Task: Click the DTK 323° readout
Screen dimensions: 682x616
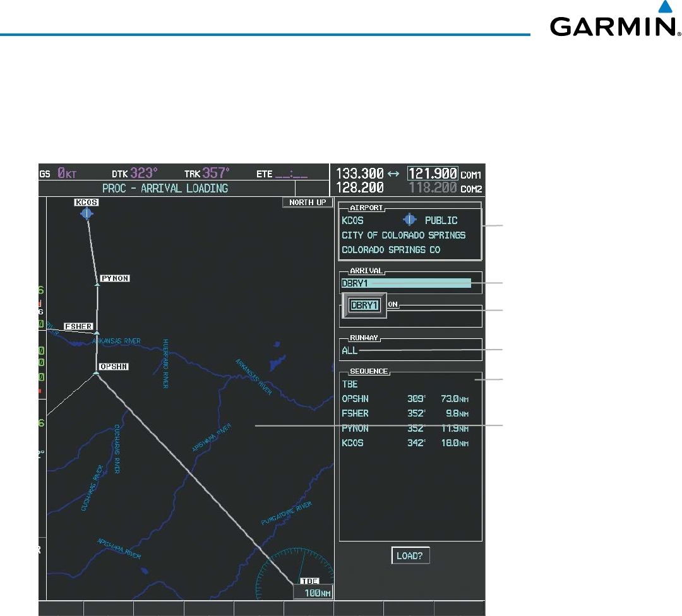Action: (x=135, y=174)
